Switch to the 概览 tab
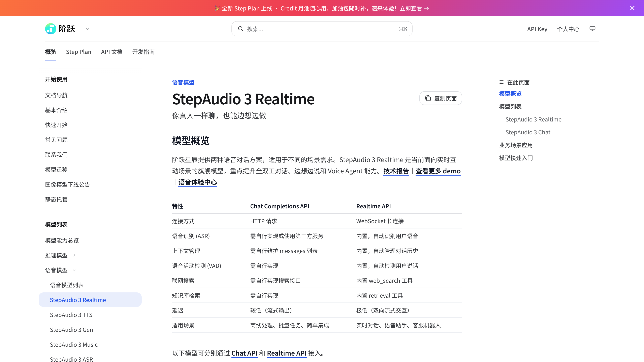This screenshot has width=644, height=362. coord(51,52)
